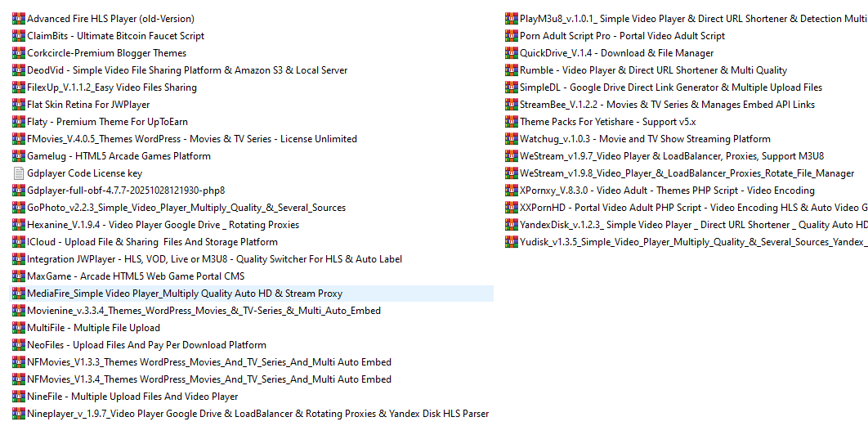Click the archive icon beside DeodVid
The width and height of the screenshot is (868, 426).
point(19,70)
